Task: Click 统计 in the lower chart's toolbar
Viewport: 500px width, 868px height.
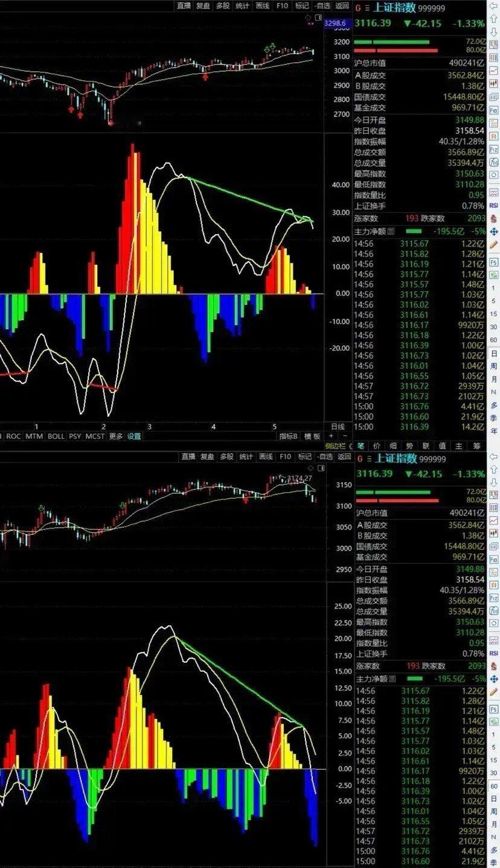Action: pos(246,456)
